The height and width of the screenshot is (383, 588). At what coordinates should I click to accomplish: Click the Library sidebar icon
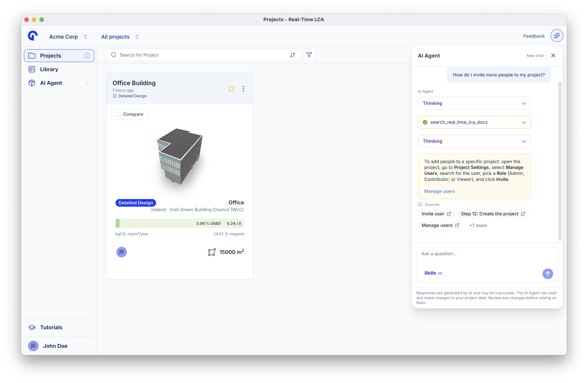[x=32, y=69]
